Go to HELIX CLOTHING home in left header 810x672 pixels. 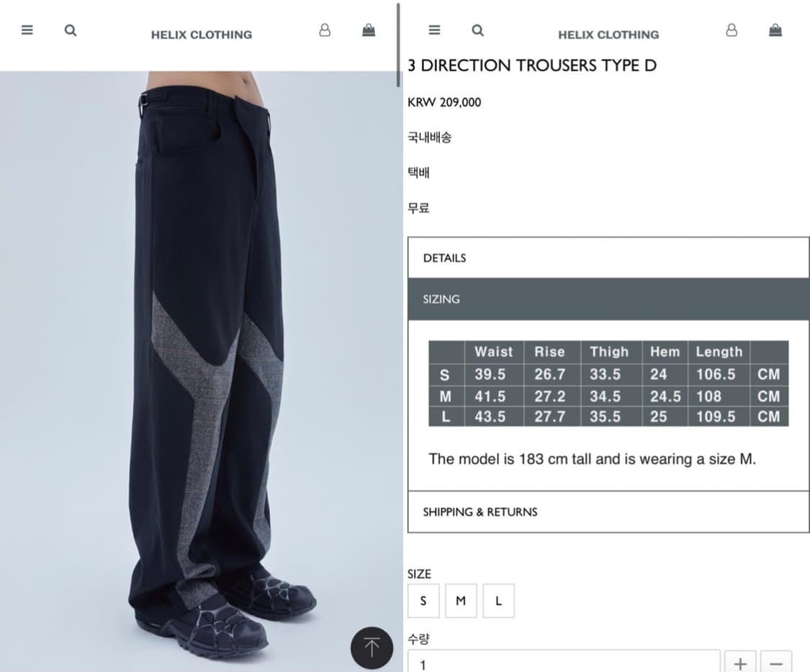coord(202,35)
